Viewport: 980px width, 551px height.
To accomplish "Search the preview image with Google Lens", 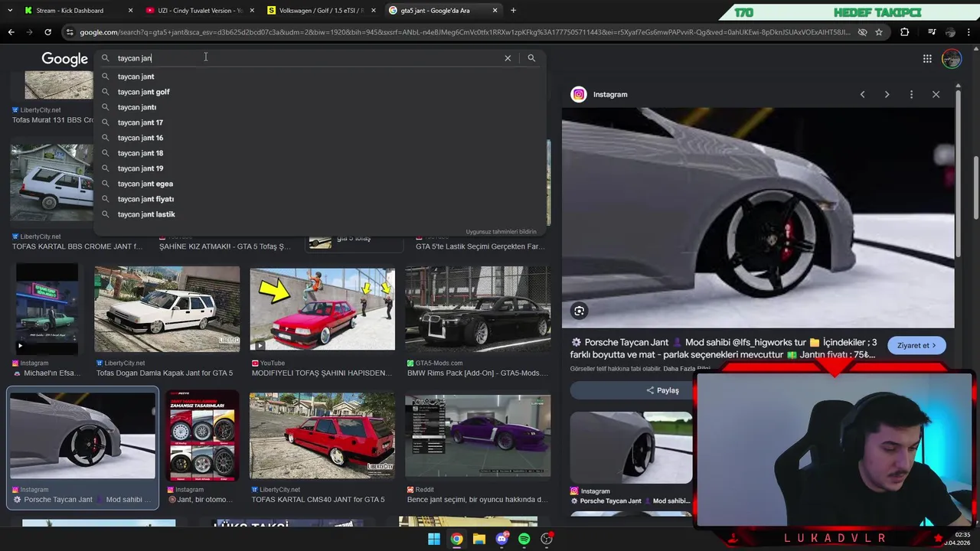I will click(580, 311).
